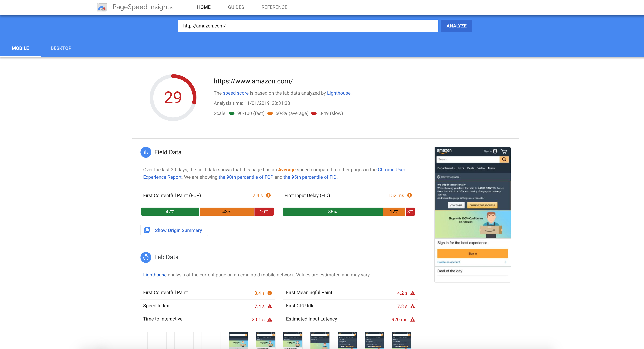Click the orange 43% FCP distribution segment
The width and height of the screenshot is (644, 349).
point(227,212)
